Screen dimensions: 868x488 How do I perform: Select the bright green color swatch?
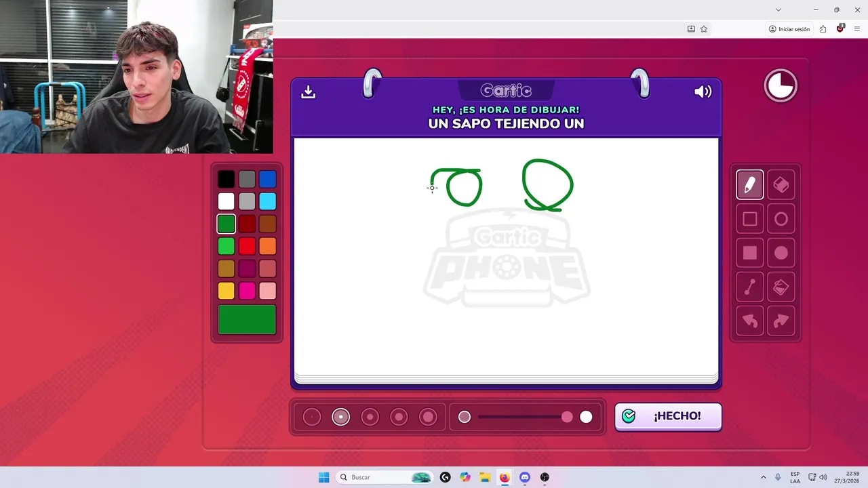(x=226, y=246)
